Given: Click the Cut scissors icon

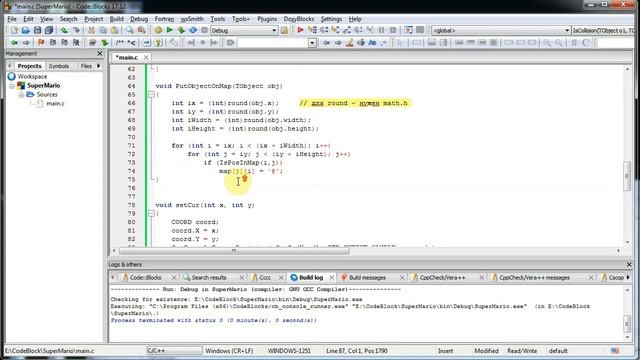Looking at the screenshot, I should coord(91,30).
